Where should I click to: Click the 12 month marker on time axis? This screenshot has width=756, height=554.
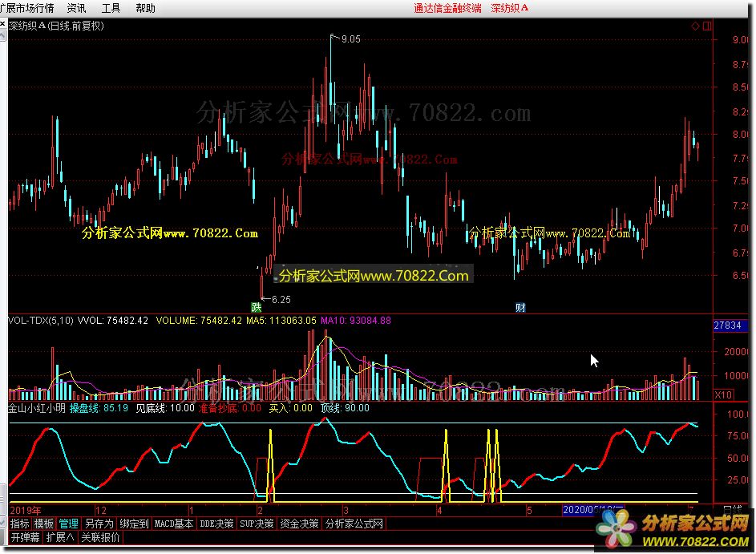pos(101,510)
